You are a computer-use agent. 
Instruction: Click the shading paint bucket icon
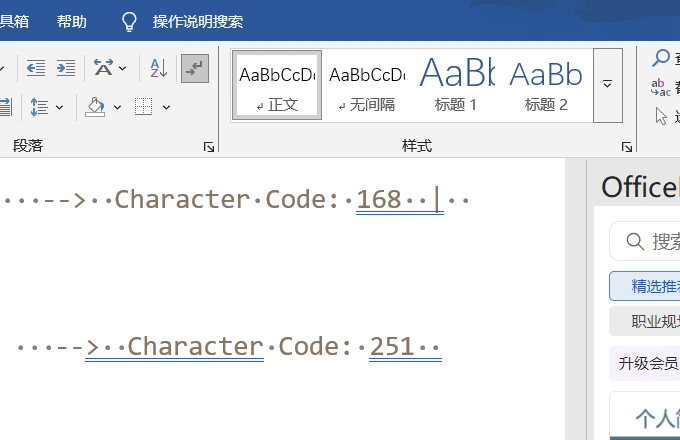(95, 107)
